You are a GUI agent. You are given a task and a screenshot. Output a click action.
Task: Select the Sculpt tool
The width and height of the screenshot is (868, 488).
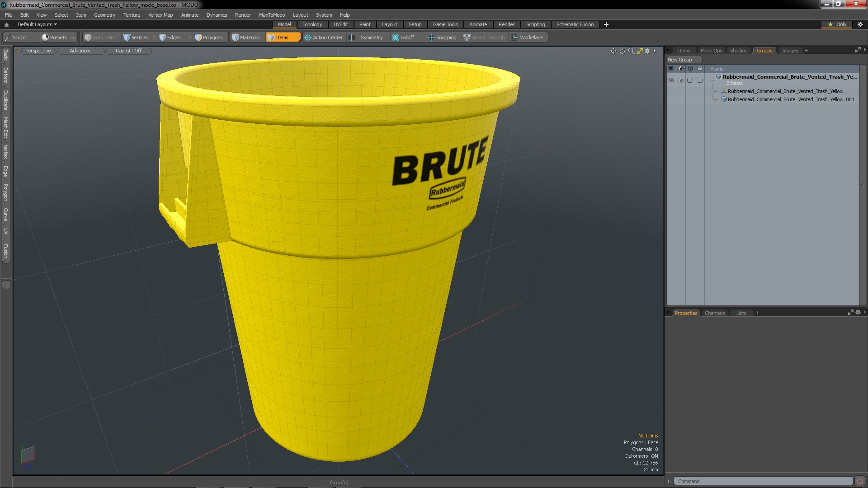point(16,38)
